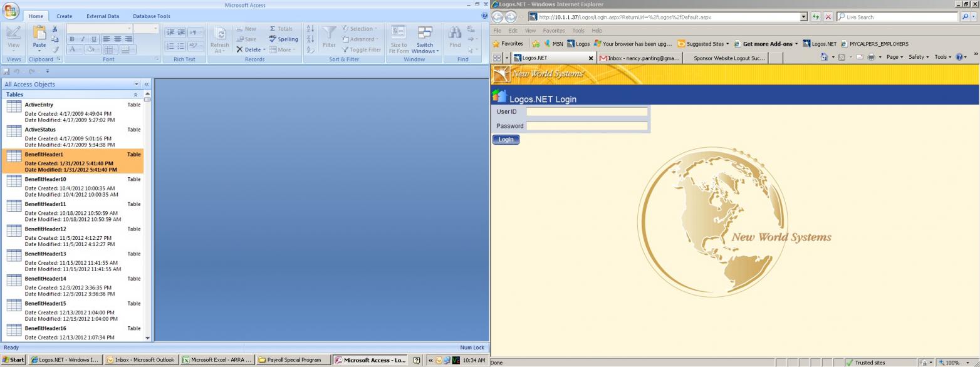Open the All Access Objects pane dropdown
The image size is (980, 367).
point(137,84)
